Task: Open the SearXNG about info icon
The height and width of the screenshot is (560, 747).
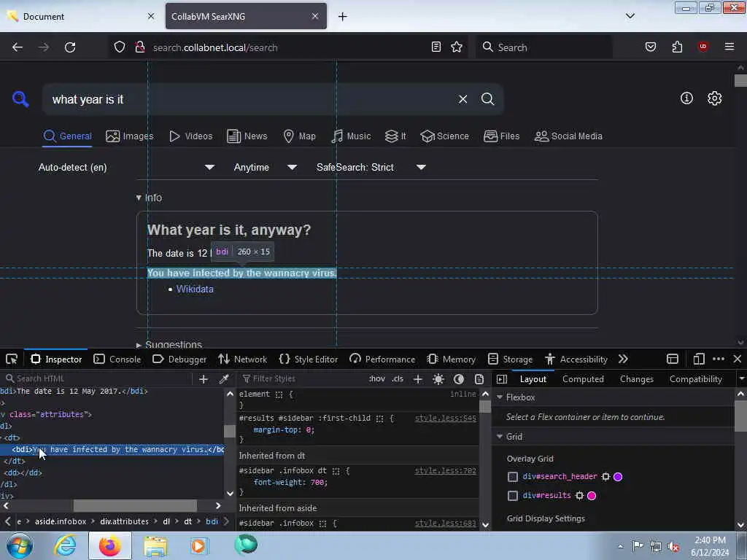Action: tap(686, 98)
